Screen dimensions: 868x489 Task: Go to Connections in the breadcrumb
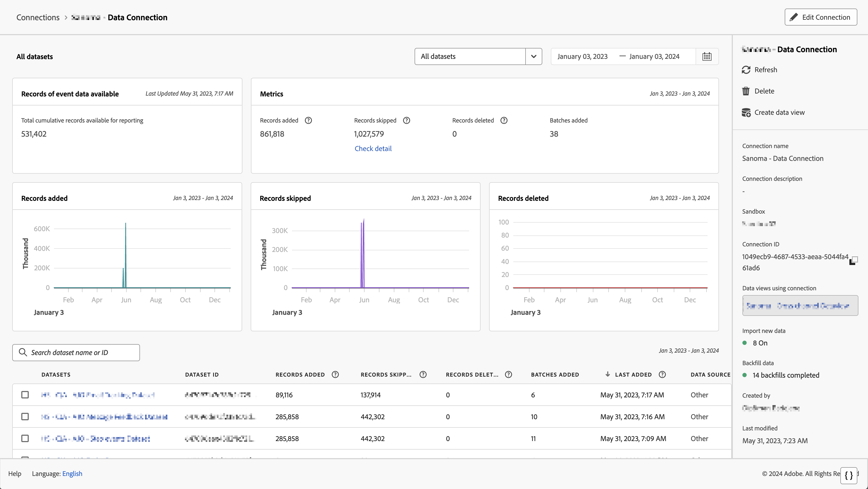tap(38, 18)
